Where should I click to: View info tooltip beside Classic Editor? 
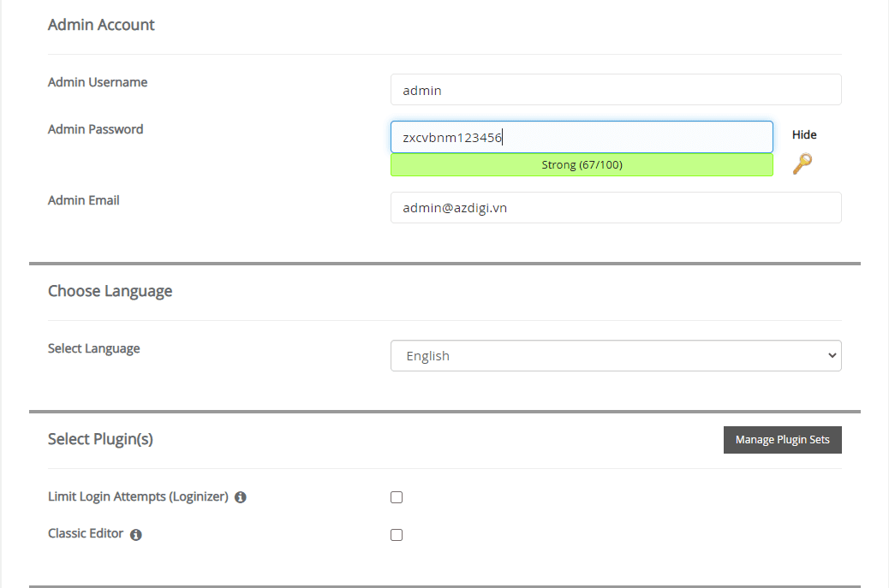coord(135,534)
